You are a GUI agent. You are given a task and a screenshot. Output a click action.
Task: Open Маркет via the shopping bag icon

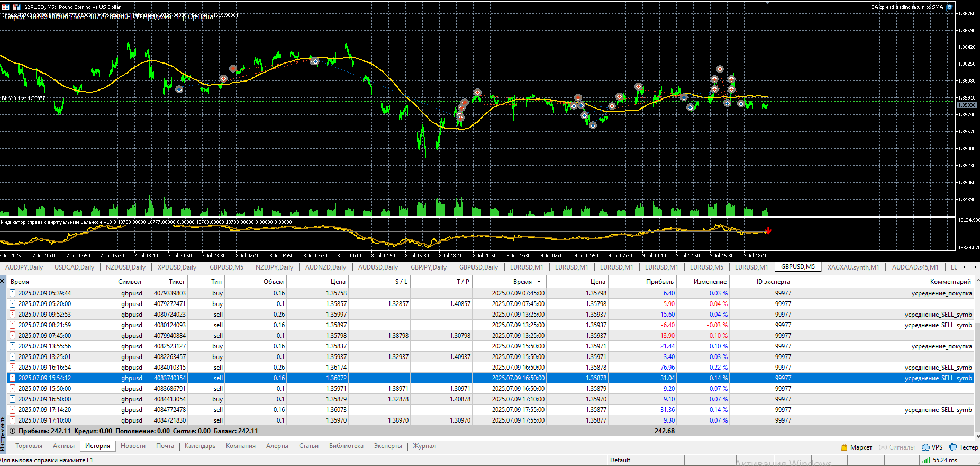click(845, 447)
